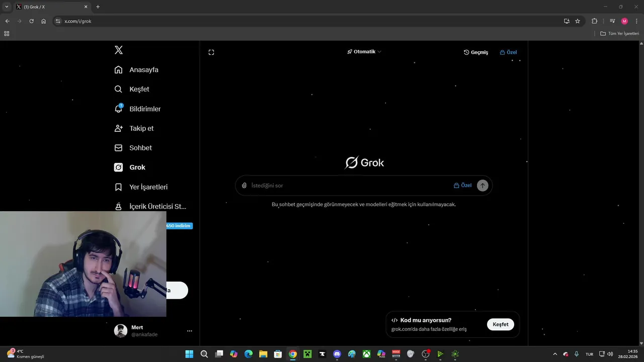The image size is (644, 362).
Task: Open Xbox app from taskbar
Action: point(367,354)
